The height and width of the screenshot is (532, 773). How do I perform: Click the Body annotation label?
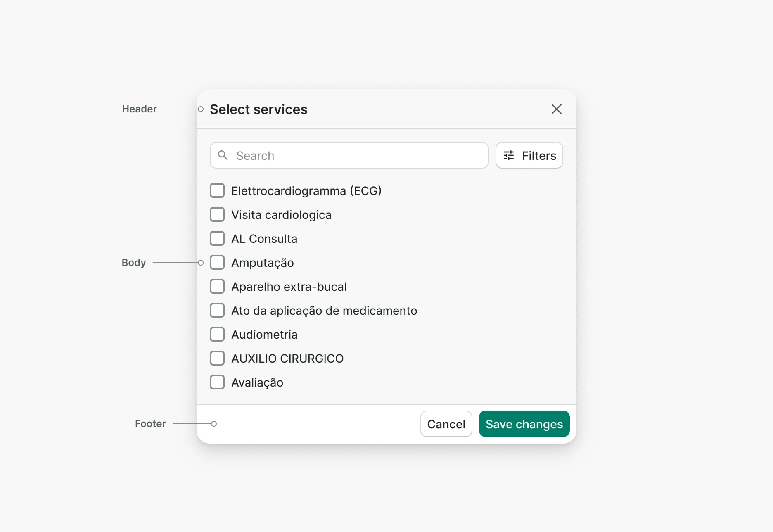pos(134,263)
